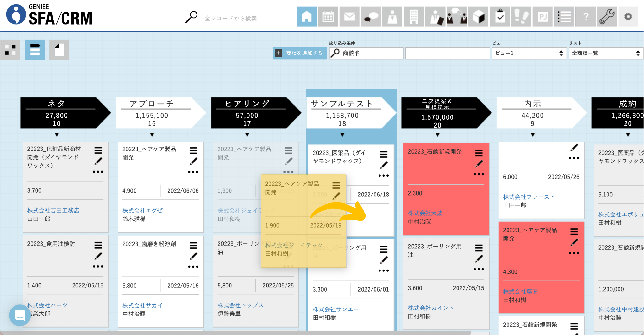The height and width of the screenshot is (335, 644).
Task: Open the 全商談一覧 list dropdown
Action: pyautogui.click(x=606, y=53)
